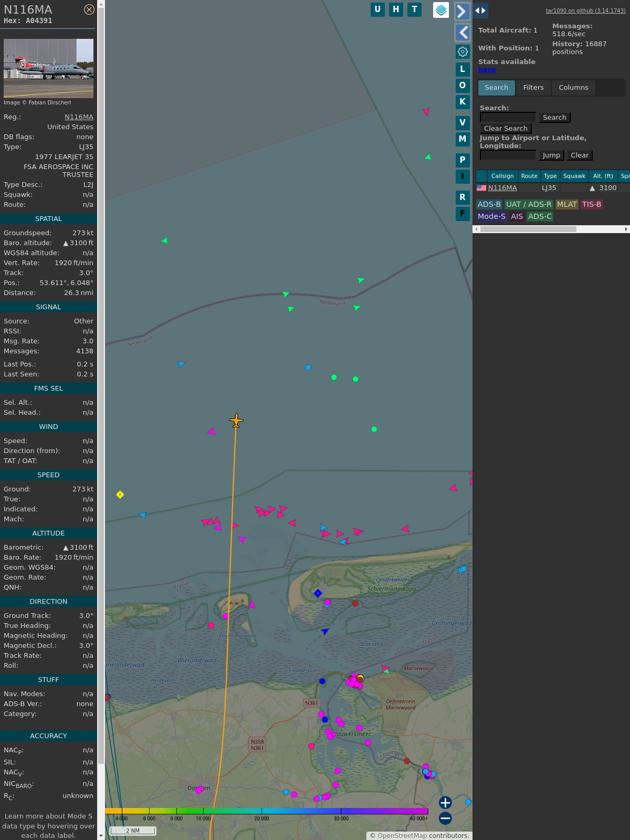This screenshot has width=630, height=840.
Task: Click the I map button
Action: pos(463,176)
